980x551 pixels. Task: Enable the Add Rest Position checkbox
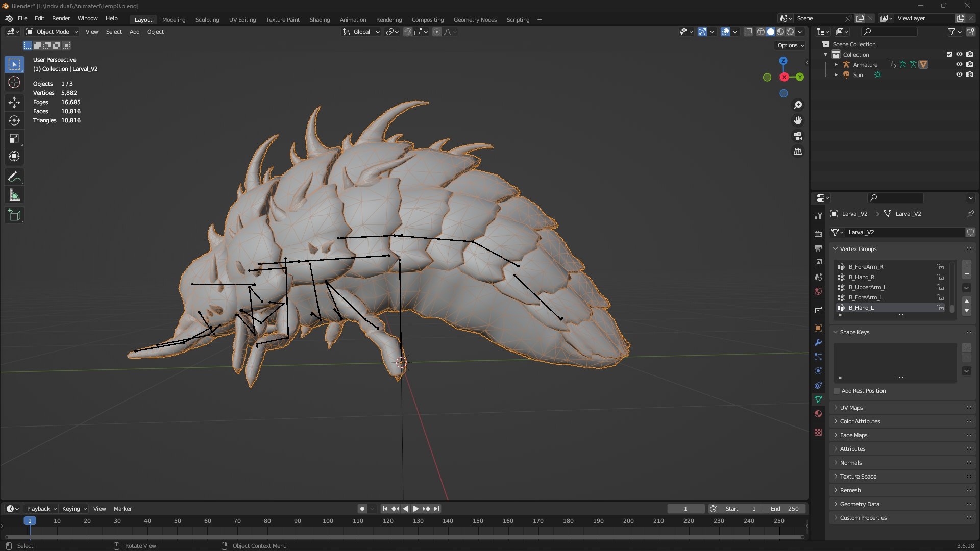[837, 391]
